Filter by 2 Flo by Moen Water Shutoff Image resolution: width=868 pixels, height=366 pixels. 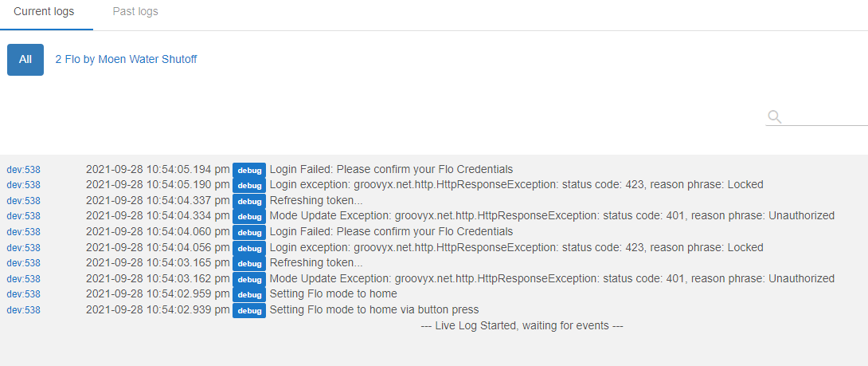[126, 59]
